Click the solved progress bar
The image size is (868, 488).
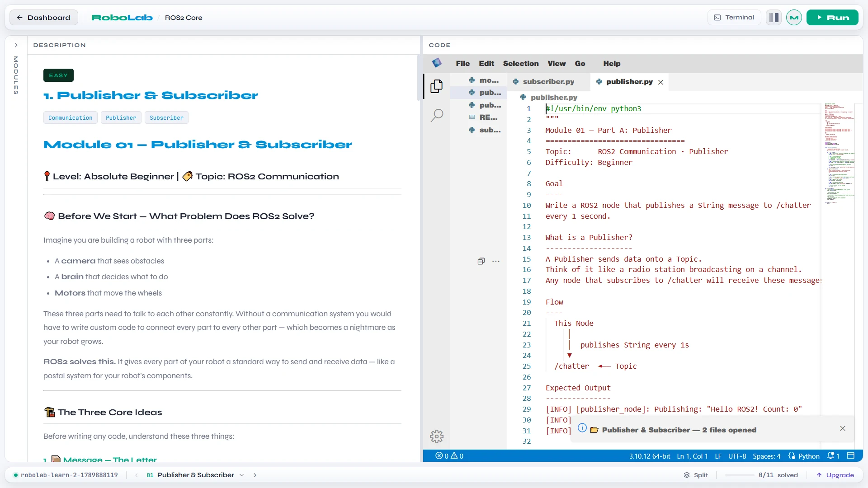pos(740,475)
